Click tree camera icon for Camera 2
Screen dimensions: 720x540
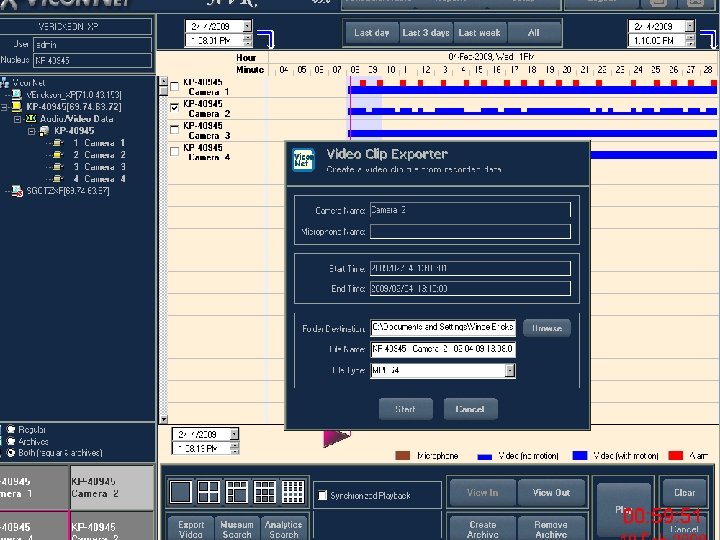(58, 155)
